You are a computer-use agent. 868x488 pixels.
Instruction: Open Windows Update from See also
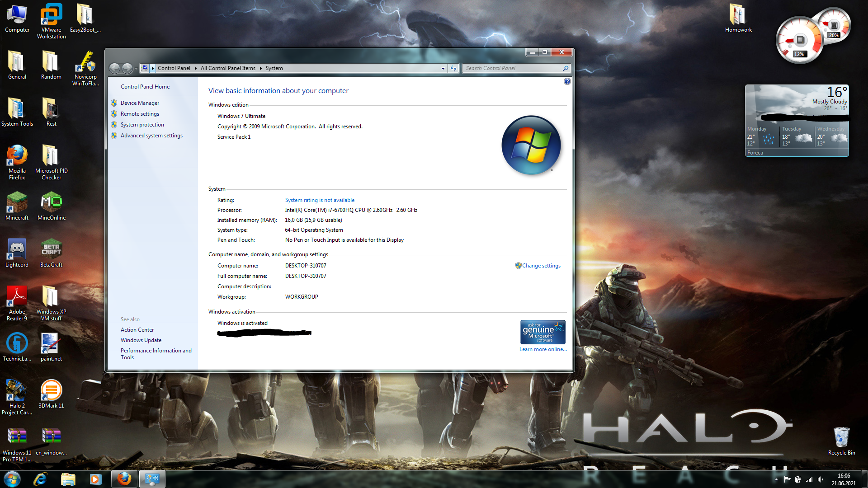[x=141, y=340]
